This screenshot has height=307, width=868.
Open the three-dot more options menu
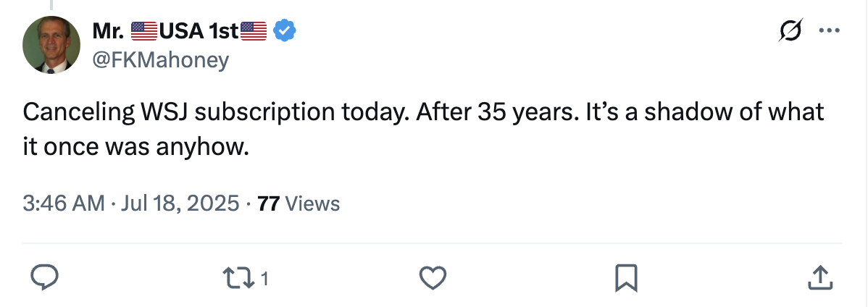(829, 30)
